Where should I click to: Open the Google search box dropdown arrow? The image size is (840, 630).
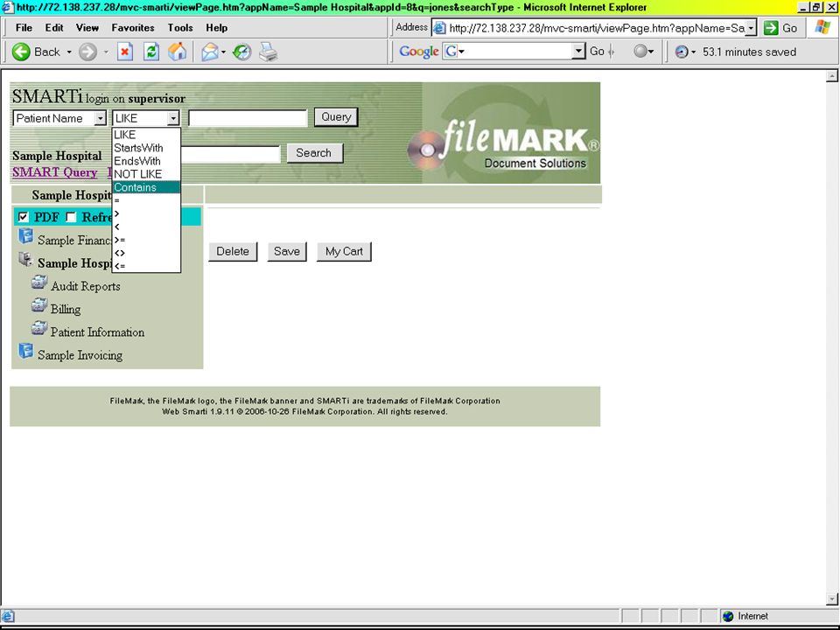click(578, 52)
